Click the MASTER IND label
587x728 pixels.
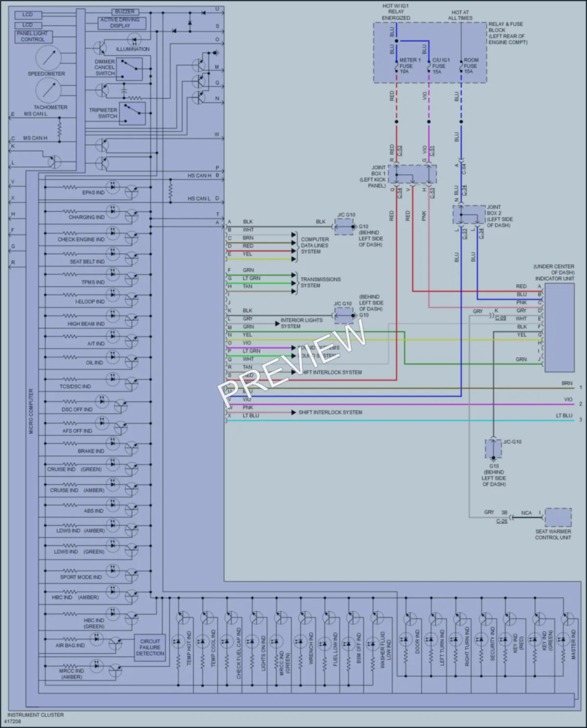(x=574, y=644)
